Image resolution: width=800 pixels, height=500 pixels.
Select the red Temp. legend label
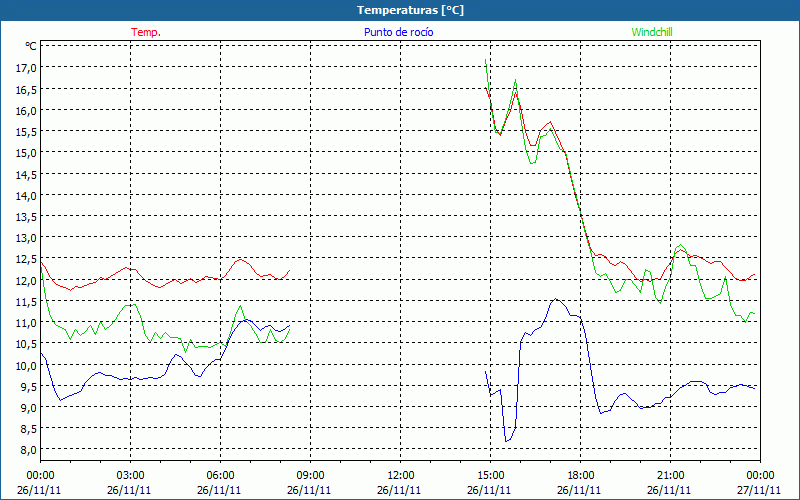pos(146,32)
